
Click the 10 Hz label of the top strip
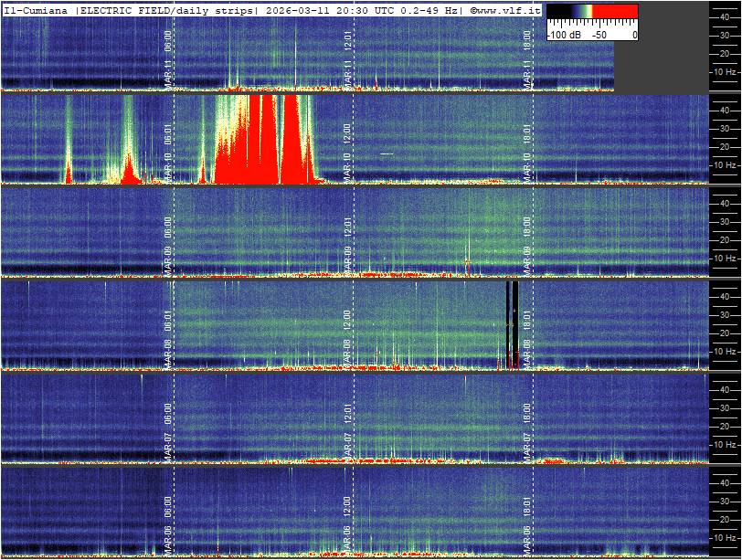(x=726, y=71)
